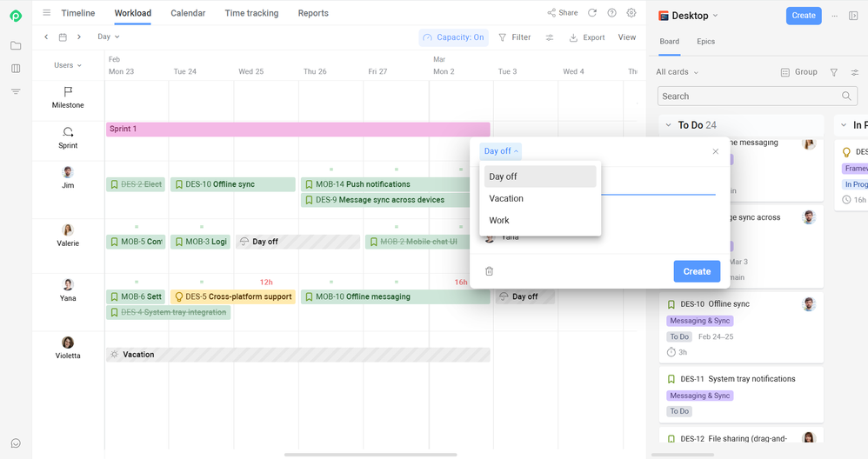The image size is (868, 459).
Task: Open the Group option
Action: (x=798, y=72)
